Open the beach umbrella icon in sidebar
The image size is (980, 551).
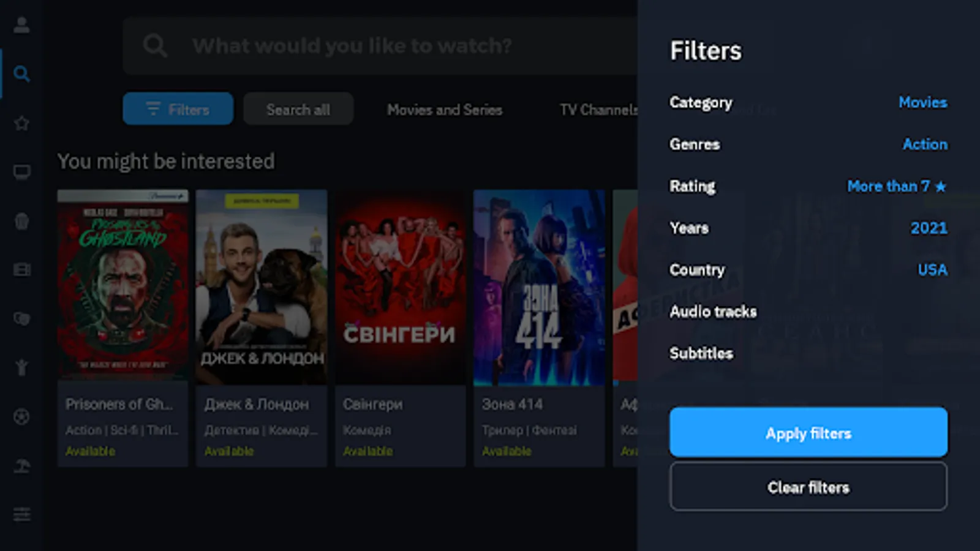(x=21, y=466)
